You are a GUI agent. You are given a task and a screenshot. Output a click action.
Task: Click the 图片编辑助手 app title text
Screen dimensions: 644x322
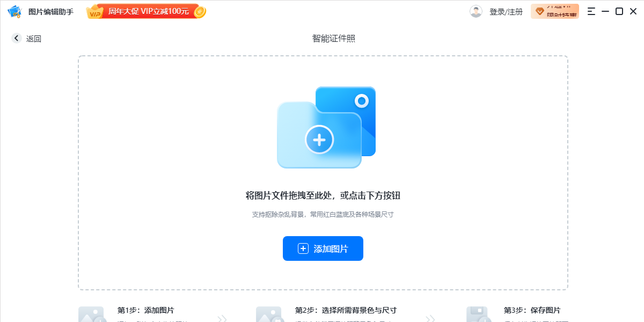pyautogui.click(x=51, y=12)
